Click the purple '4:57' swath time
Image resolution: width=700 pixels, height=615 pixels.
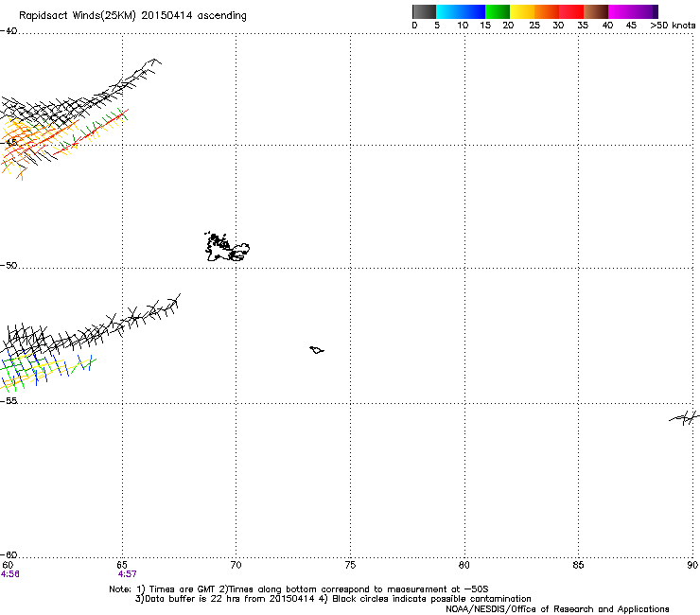[x=128, y=574]
